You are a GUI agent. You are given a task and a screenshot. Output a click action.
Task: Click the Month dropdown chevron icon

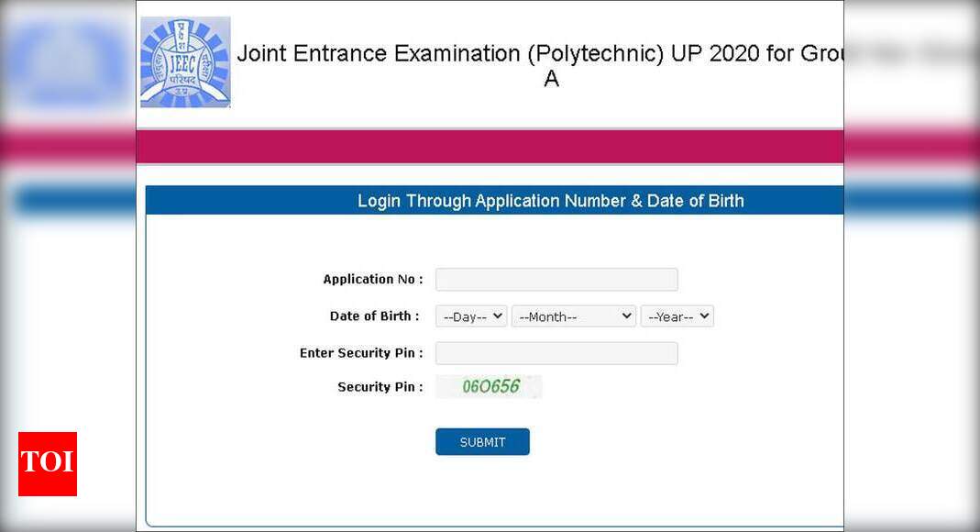click(625, 316)
